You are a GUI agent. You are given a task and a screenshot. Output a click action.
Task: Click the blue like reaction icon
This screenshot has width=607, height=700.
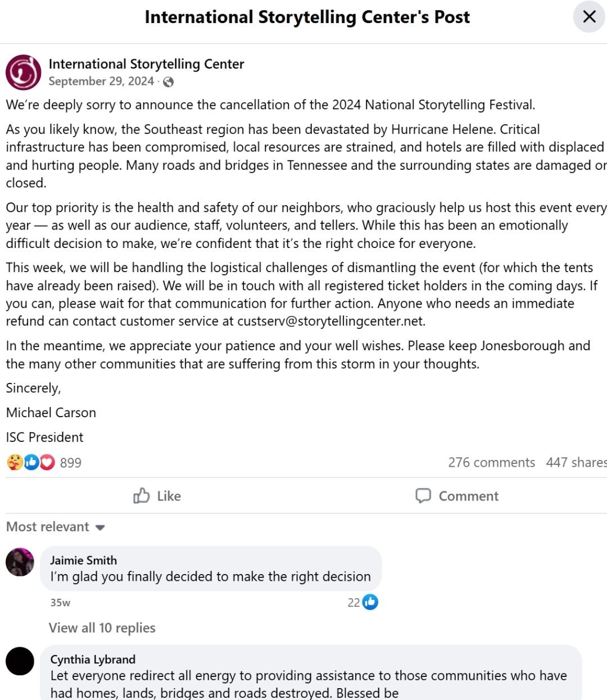pyautogui.click(x=31, y=462)
